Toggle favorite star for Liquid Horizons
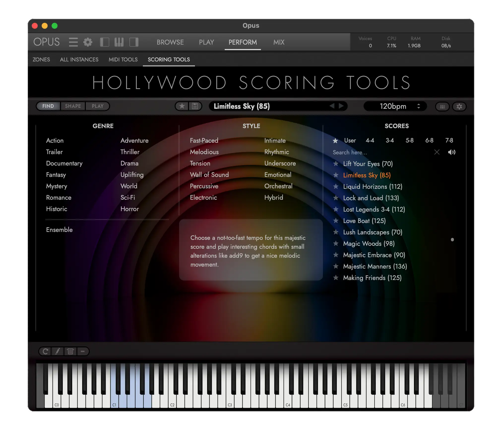This screenshot has width=502, height=448. 336,186
